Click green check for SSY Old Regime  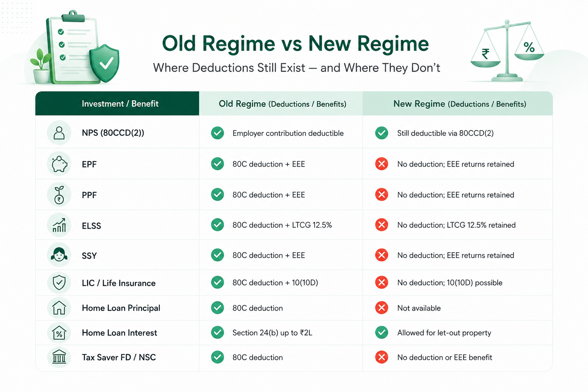(217, 255)
